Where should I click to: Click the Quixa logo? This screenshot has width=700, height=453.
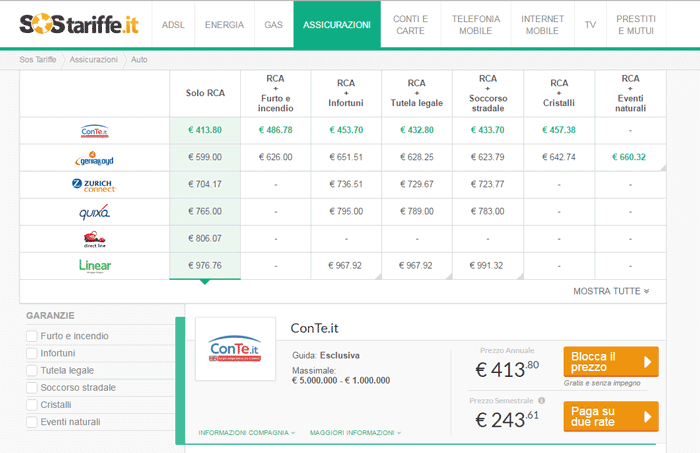(94, 212)
